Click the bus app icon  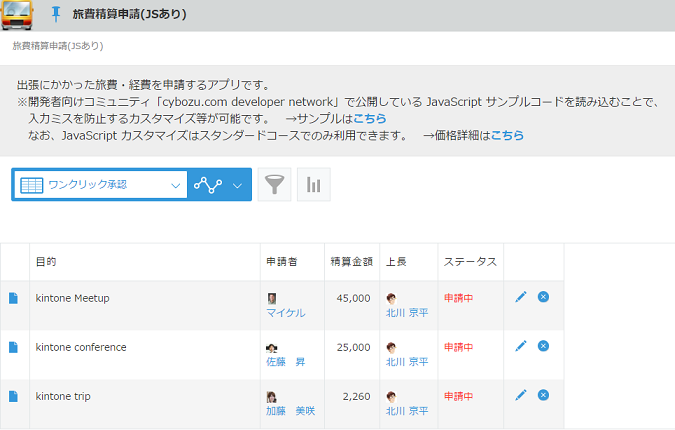point(17,15)
